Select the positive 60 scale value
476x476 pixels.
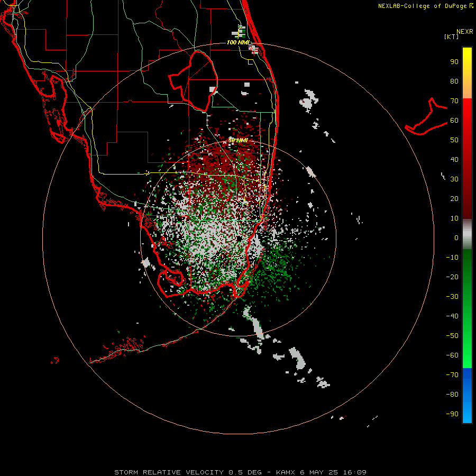click(x=454, y=121)
